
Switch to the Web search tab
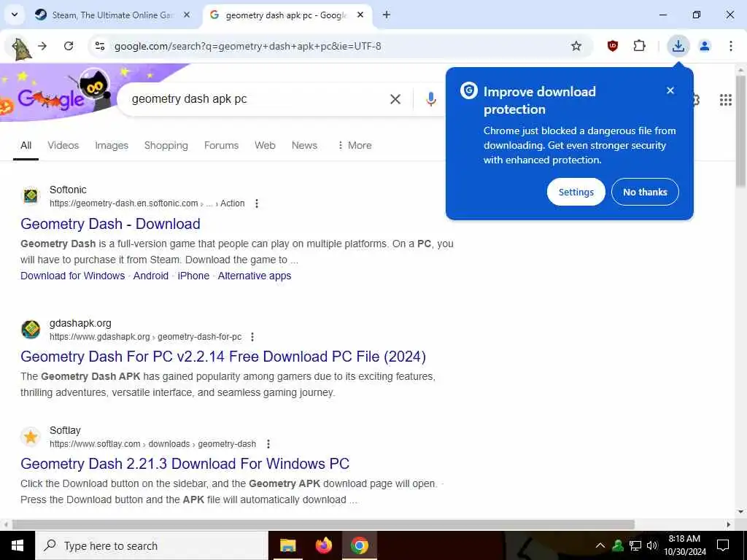click(x=265, y=146)
